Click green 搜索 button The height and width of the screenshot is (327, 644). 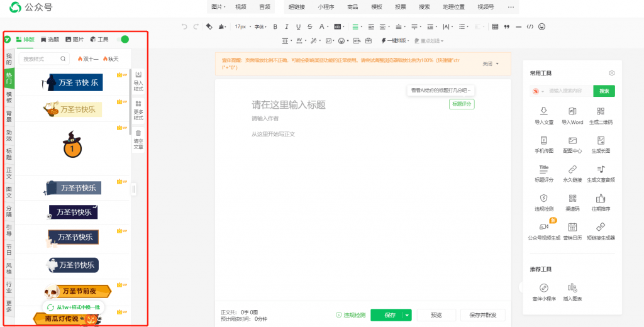pyautogui.click(x=604, y=91)
